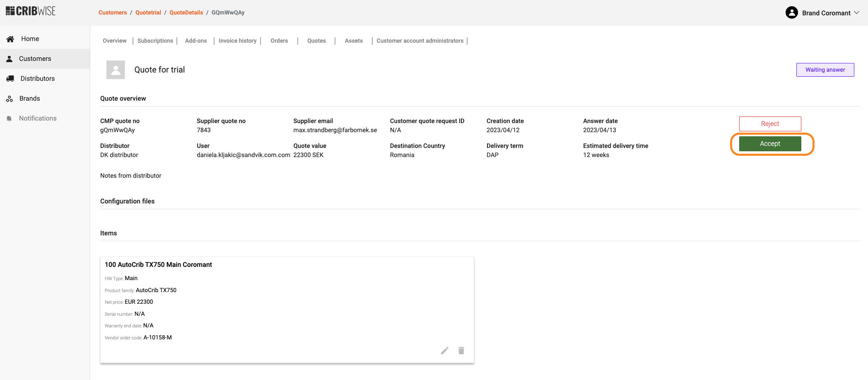Open Customer account administrators tab
Screen dimensions: 868x380
pyautogui.click(x=420, y=41)
